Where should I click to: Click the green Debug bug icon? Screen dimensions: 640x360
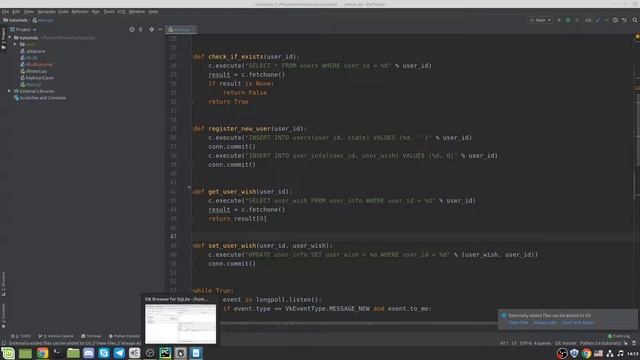568,20
